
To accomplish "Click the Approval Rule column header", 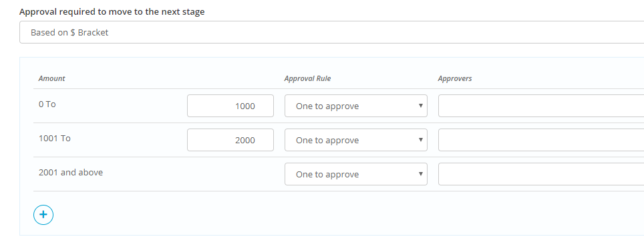I will [x=307, y=78].
